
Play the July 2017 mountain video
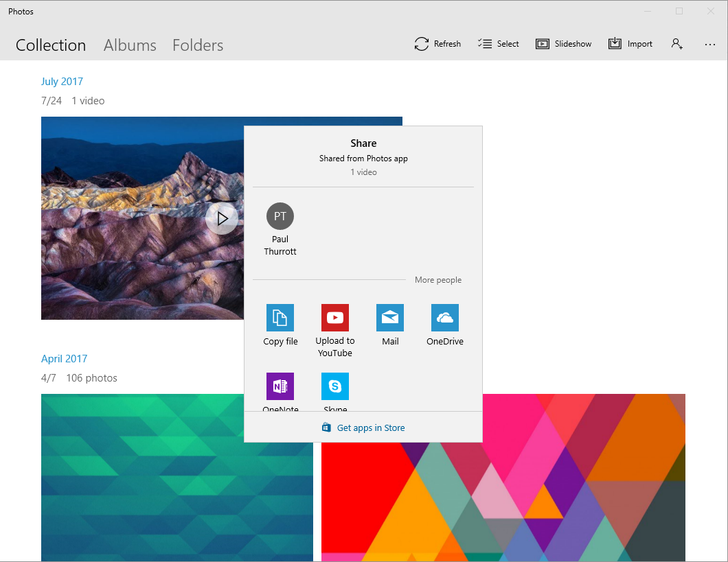click(x=221, y=218)
